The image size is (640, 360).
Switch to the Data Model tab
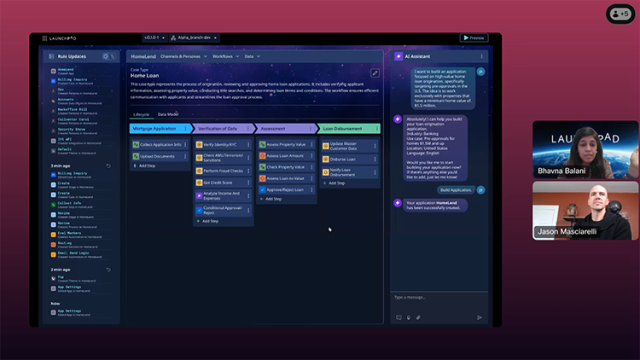168,114
